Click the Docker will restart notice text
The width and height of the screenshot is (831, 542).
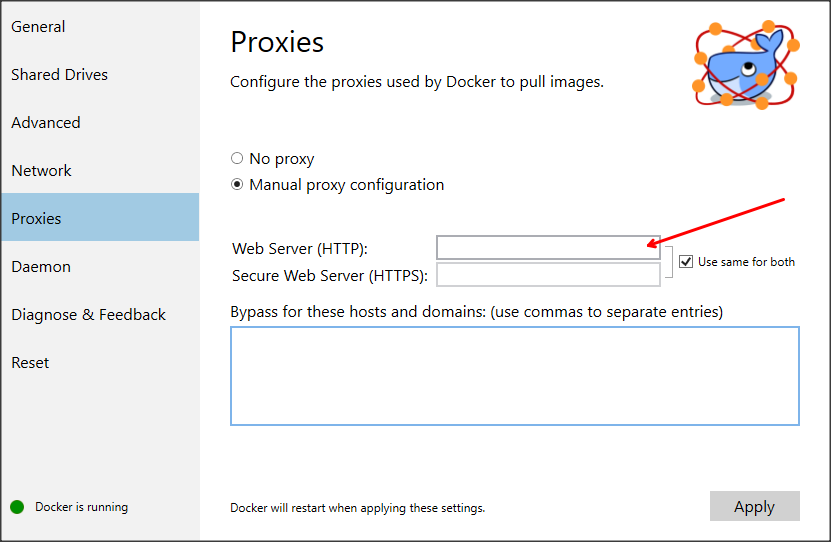(358, 508)
